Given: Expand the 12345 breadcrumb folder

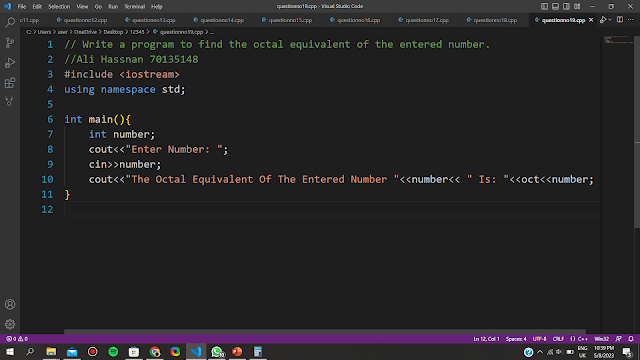Looking at the screenshot, I should (137, 32).
